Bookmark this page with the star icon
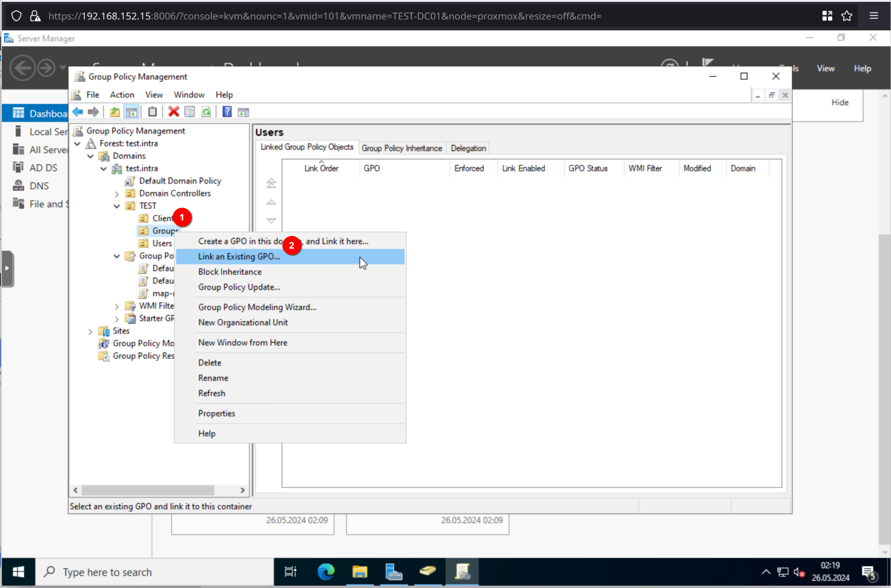The width and height of the screenshot is (891, 588). point(847,16)
